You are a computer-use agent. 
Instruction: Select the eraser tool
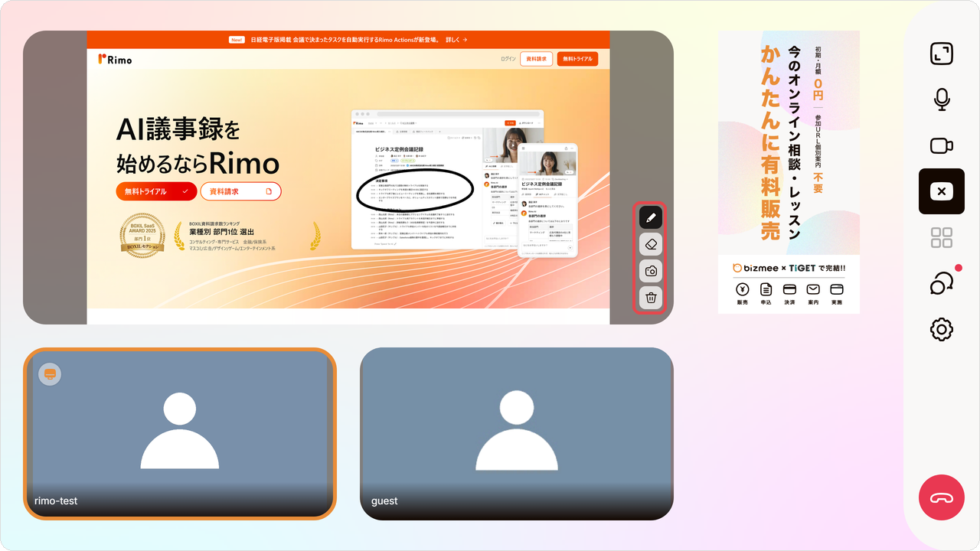point(651,244)
